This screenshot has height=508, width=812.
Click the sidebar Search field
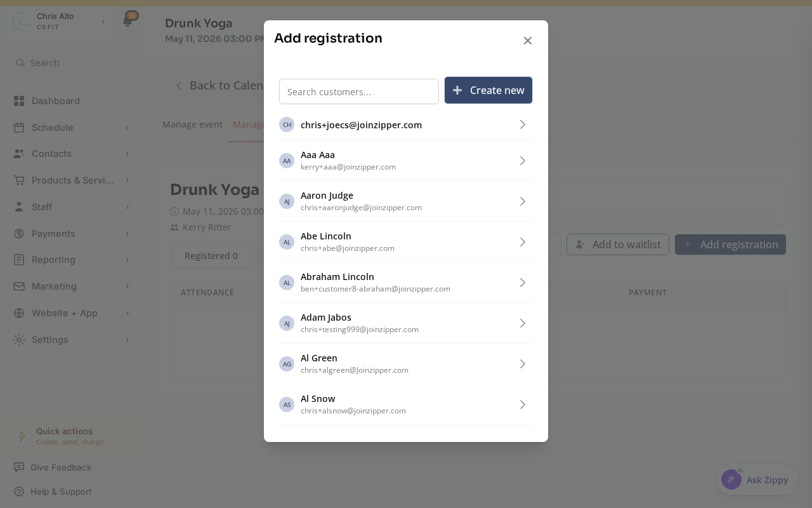(x=72, y=63)
